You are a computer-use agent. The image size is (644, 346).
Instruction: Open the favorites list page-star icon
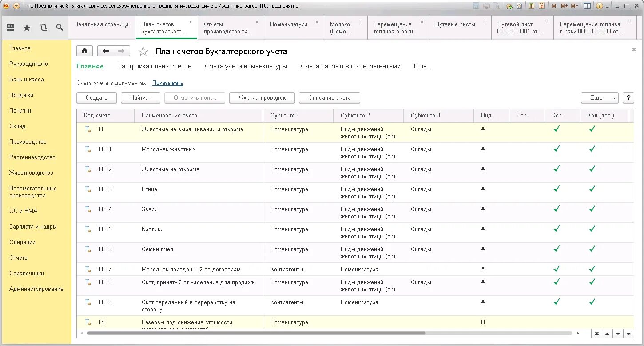tap(519, 6)
